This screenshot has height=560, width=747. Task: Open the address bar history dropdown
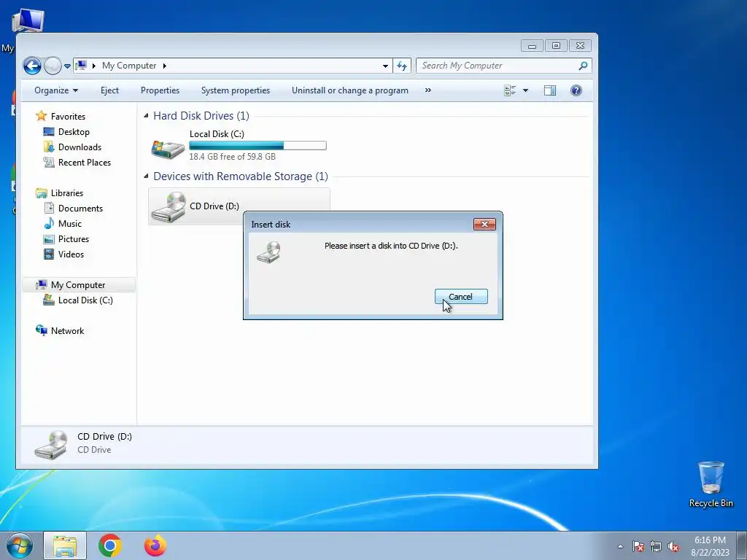[385, 66]
